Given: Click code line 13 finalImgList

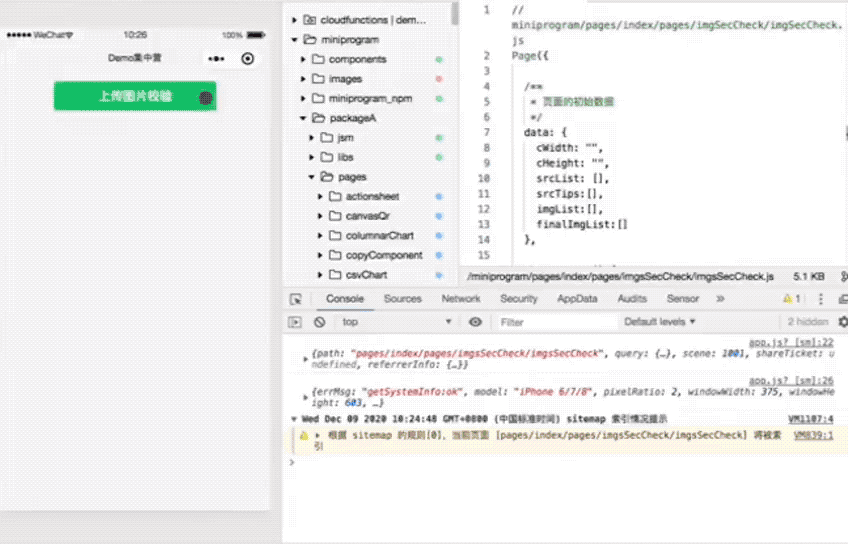Looking at the screenshot, I should [582, 224].
